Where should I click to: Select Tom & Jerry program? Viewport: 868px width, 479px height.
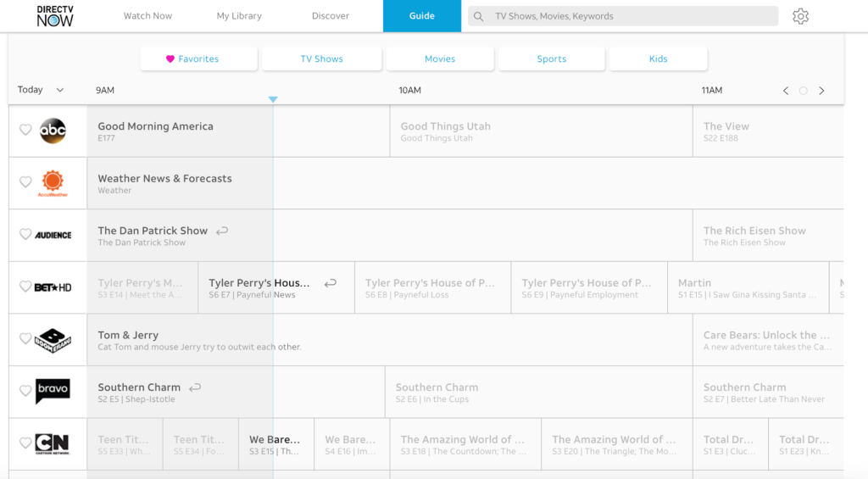pos(390,340)
